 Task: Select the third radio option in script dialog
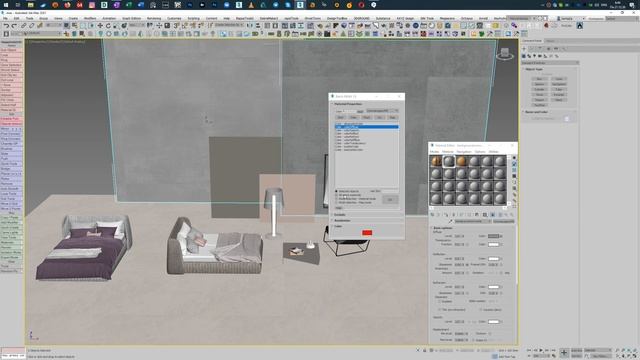click(x=337, y=198)
